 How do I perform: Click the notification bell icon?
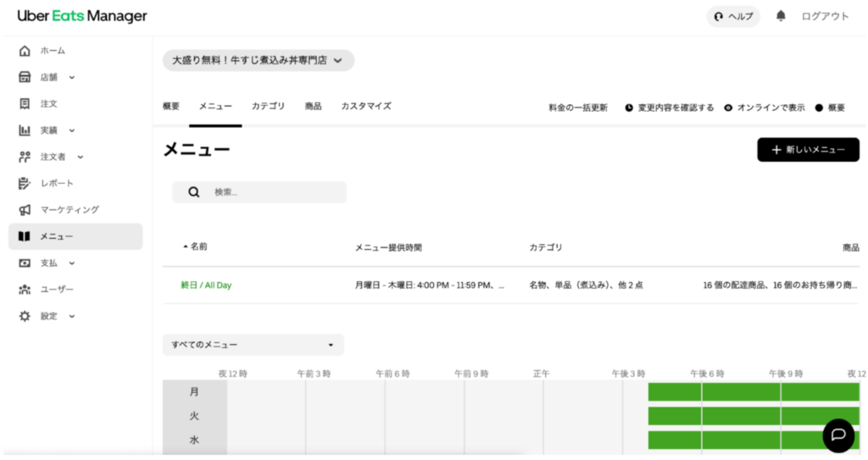[781, 16]
